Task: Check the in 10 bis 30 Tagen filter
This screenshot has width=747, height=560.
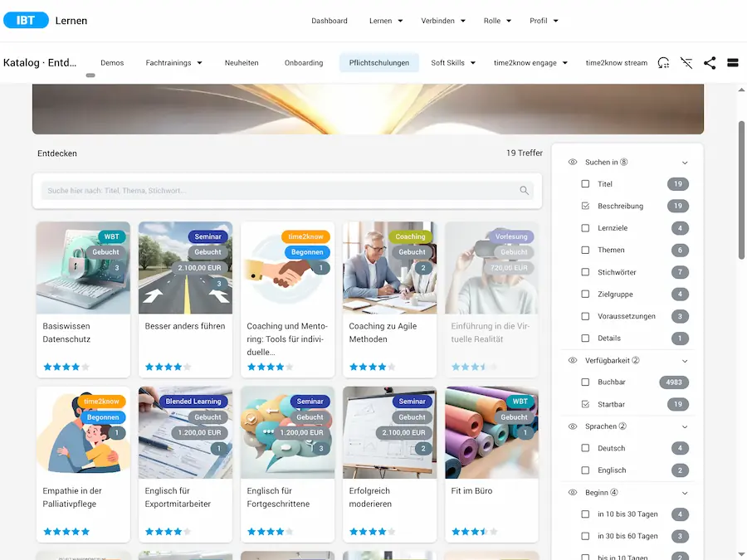Action: [585, 514]
